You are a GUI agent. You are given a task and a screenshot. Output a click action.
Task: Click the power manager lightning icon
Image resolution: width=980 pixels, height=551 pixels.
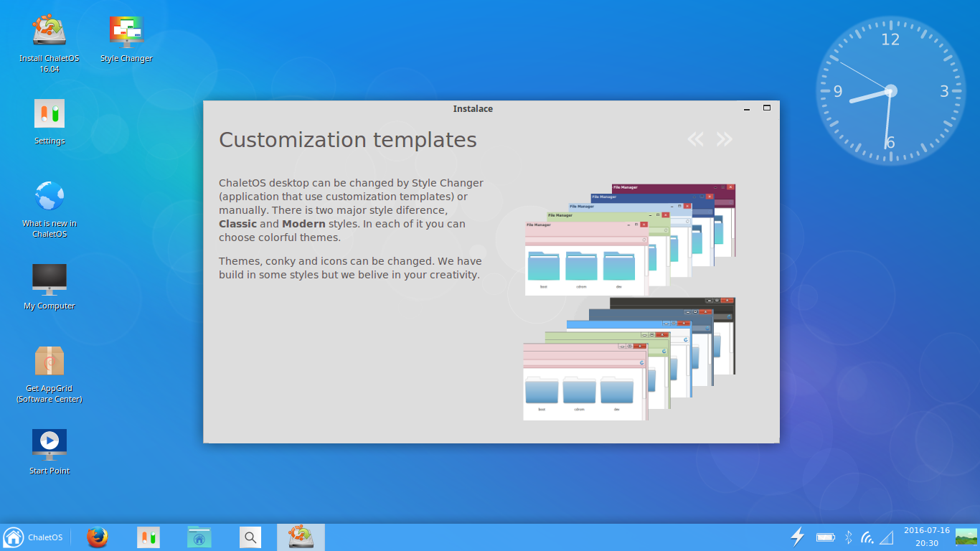[x=798, y=537]
